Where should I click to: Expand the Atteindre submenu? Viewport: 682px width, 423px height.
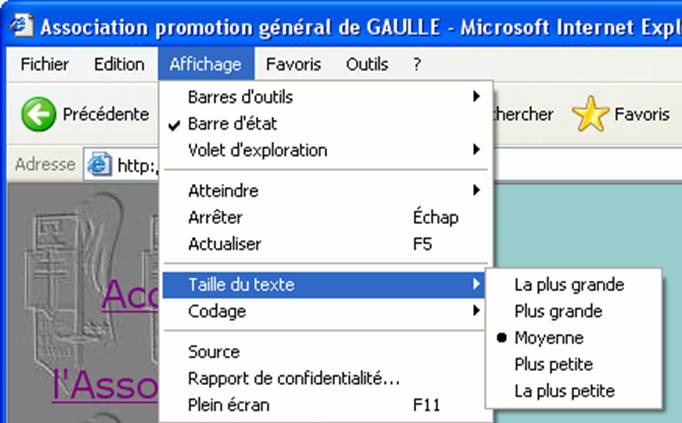pyautogui.click(x=324, y=191)
